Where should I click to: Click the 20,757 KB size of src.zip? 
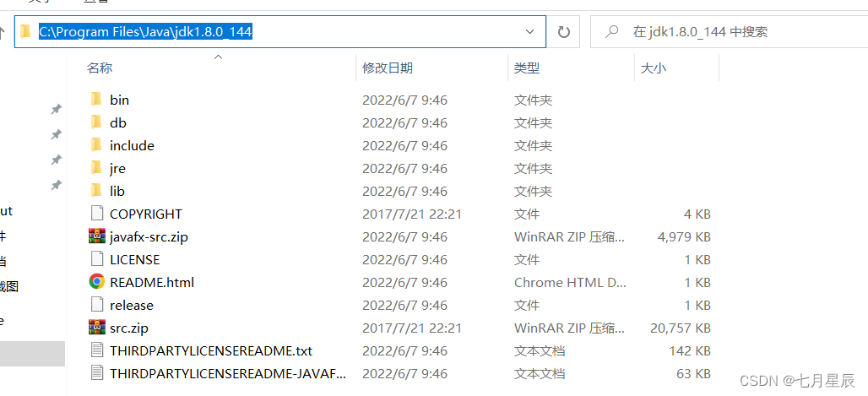[681, 328]
